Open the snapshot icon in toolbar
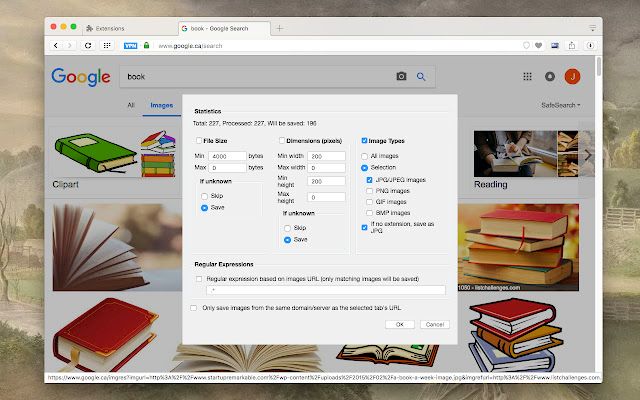The image size is (640, 400). 555,45
